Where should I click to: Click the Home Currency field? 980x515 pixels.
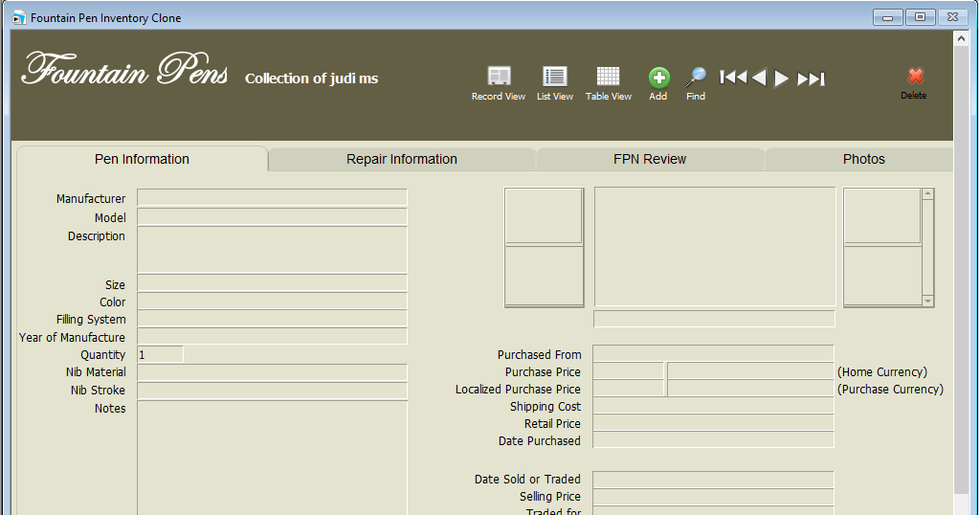750,370
